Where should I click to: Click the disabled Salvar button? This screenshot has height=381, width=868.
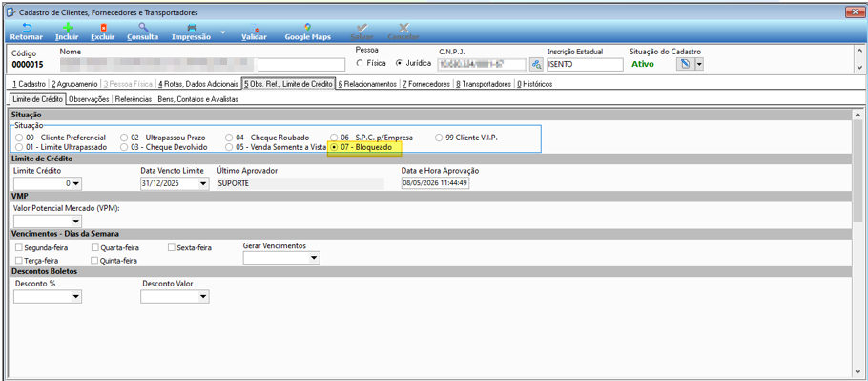pyautogui.click(x=362, y=32)
